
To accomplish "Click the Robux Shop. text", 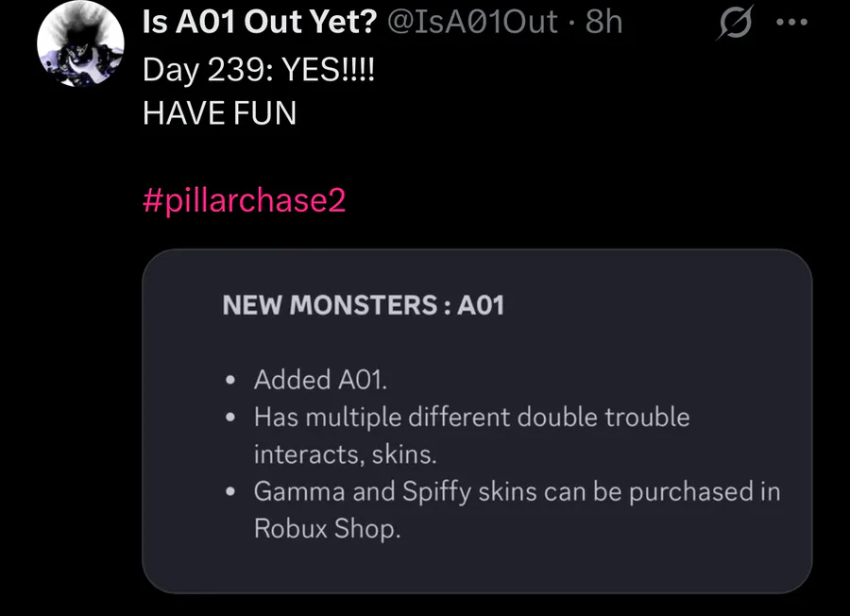I will pos(327,529).
